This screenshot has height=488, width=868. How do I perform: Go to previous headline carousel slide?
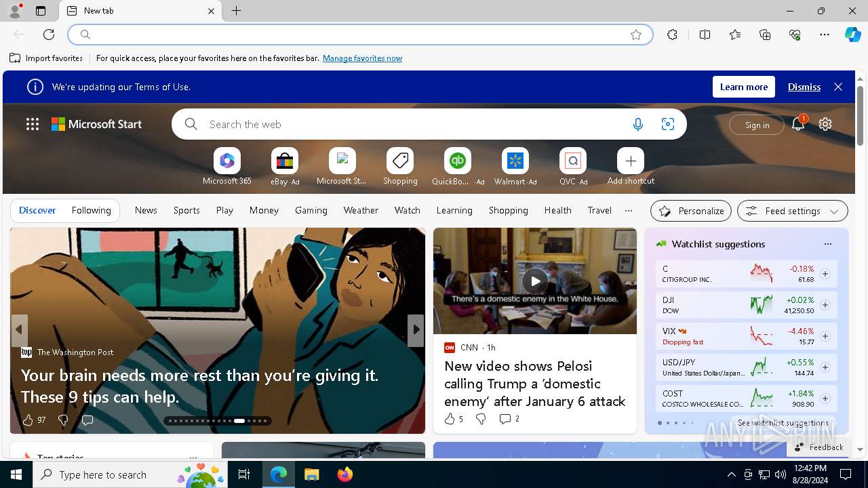pos(19,329)
